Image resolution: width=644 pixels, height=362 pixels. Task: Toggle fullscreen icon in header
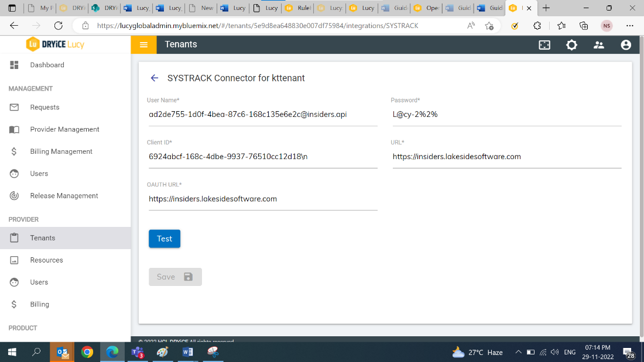click(544, 44)
